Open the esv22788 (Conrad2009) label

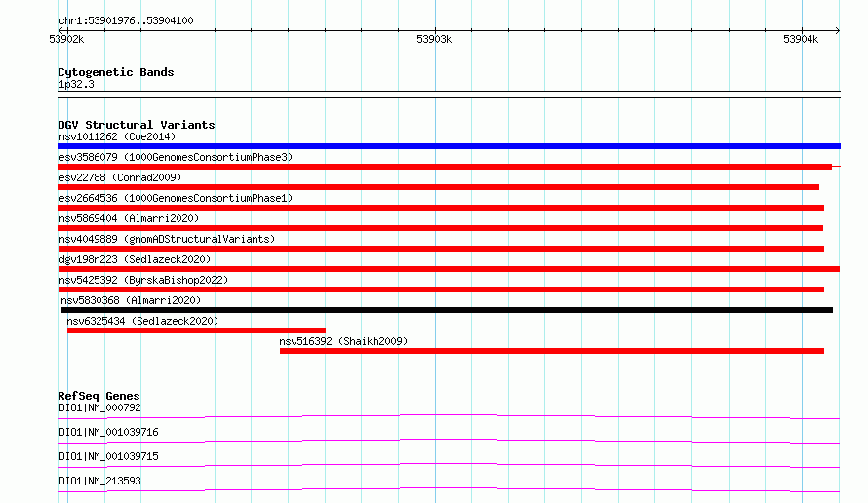[x=120, y=177]
